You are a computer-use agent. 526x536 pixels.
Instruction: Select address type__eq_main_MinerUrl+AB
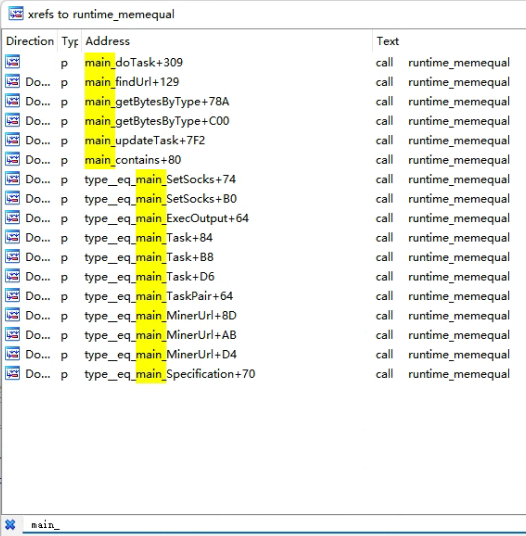tap(161, 335)
